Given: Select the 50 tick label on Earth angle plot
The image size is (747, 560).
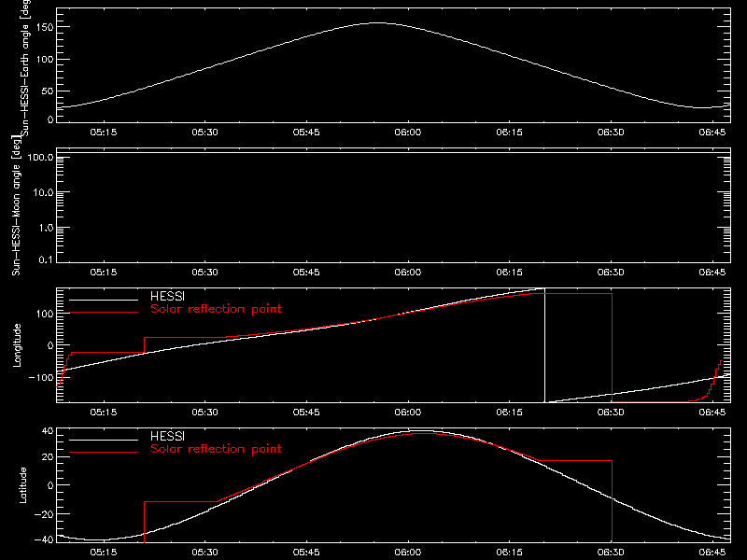Looking at the screenshot, I should (48, 91).
